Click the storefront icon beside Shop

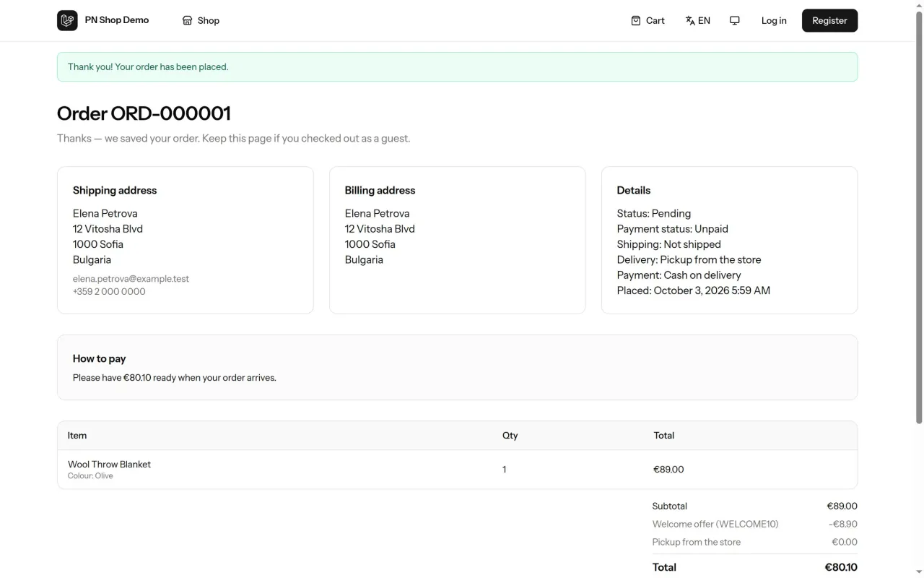tap(188, 20)
